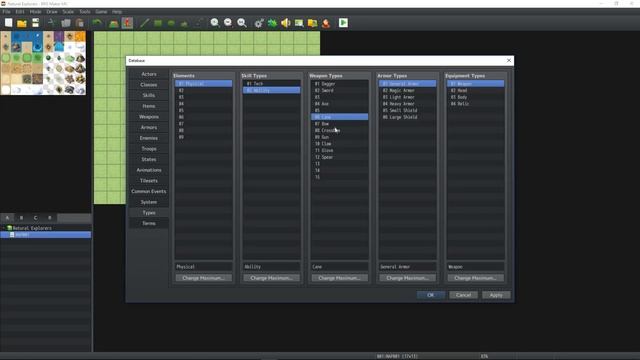This screenshot has height=360, width=640.
Task: Open the Sound Test speaker icon
Action: click(286, 23)
